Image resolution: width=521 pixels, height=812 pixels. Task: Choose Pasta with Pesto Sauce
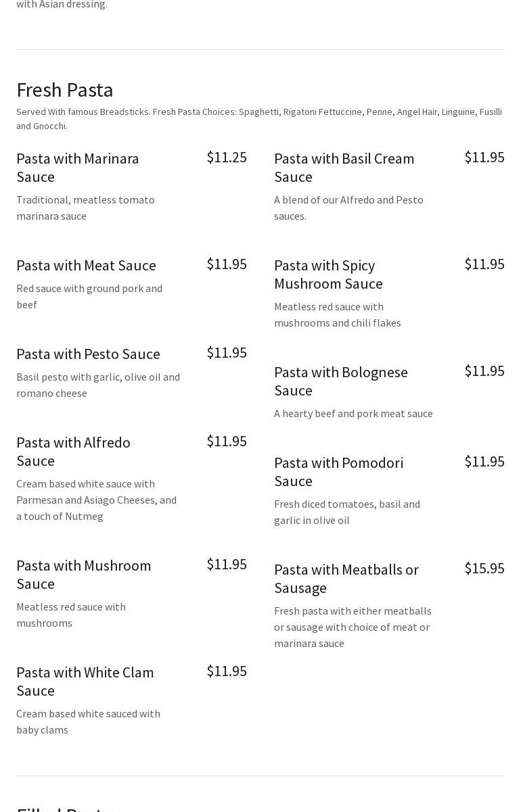point(88,354)
